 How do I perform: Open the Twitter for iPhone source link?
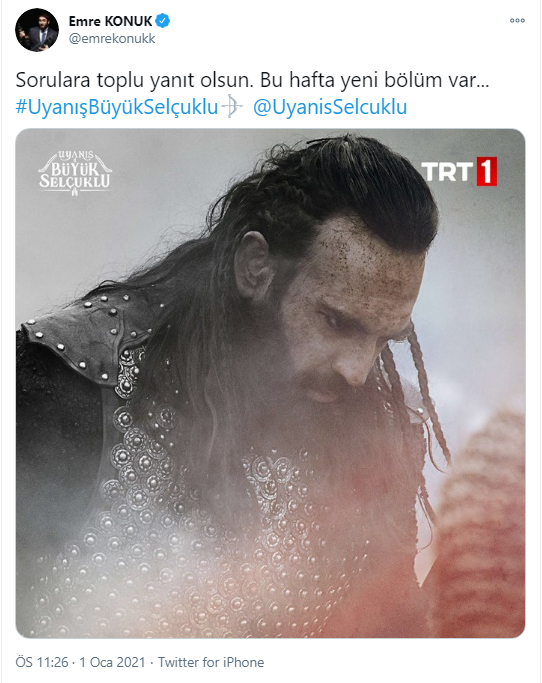click(211, 662)
